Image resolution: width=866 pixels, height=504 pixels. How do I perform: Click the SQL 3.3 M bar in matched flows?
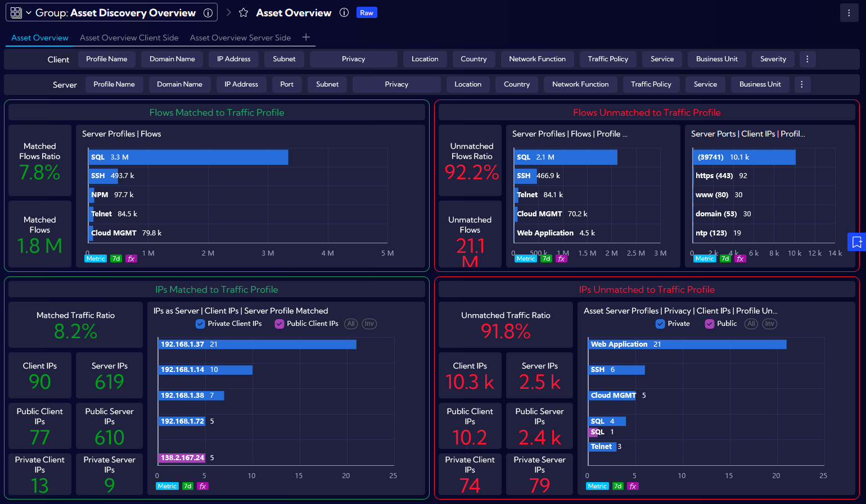[188, 157]
